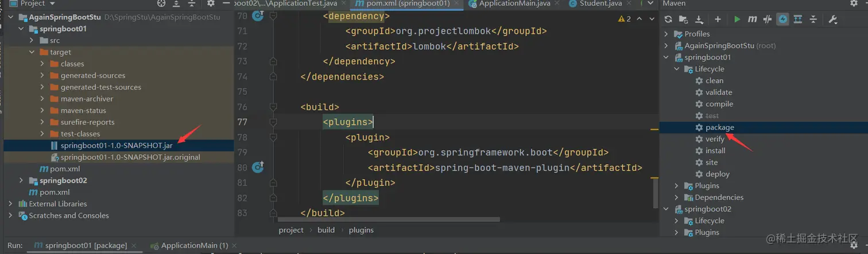Select the site lifecycle goal
This screenshot has width=868, height=254.
[712, 162]
